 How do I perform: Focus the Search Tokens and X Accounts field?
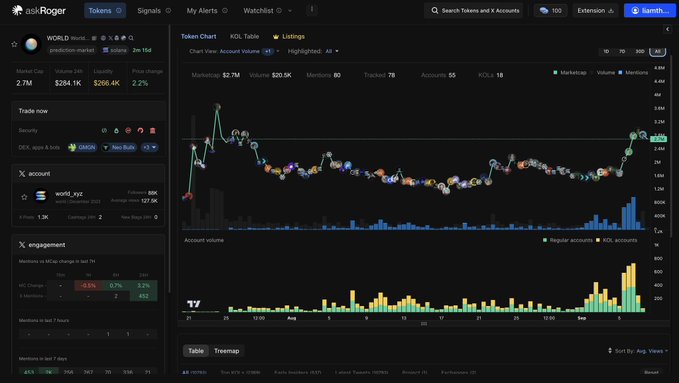pos(474,10)
